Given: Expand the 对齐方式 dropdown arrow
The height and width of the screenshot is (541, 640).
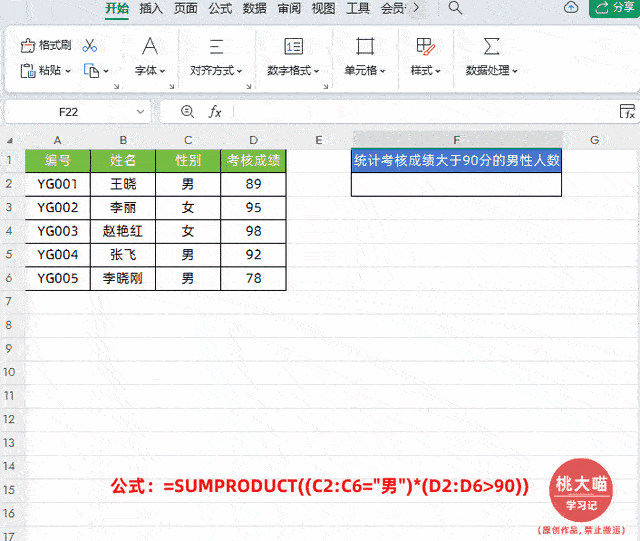Looking at the screenshot, I should coord(239,71).
